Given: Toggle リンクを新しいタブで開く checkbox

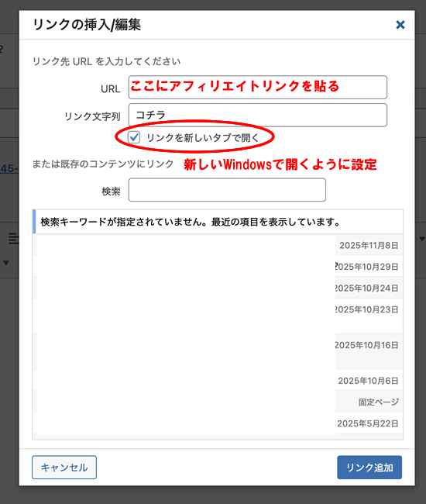Looking at the screenshot, I should pos(134,137).
